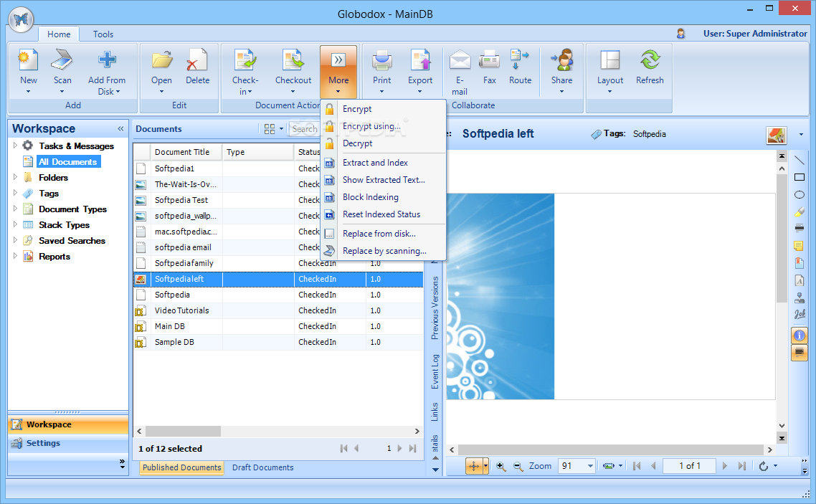
Task: Click the Route icon
Action: pyautogui.click(x=519, y=60)
